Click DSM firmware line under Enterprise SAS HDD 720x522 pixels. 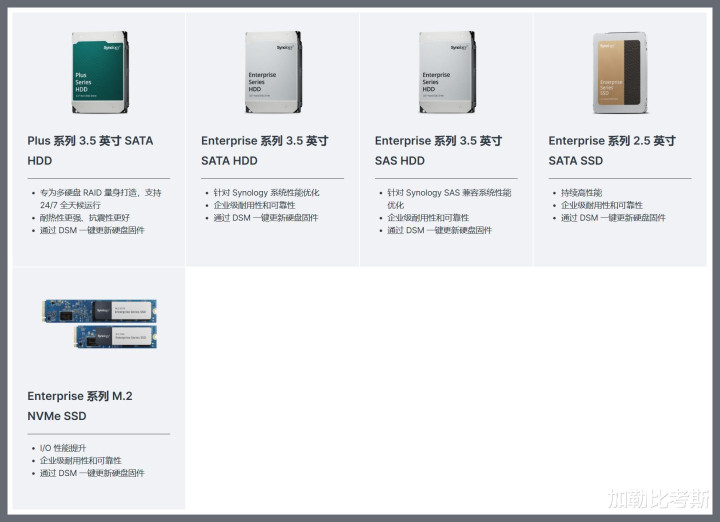coord(439,230)
